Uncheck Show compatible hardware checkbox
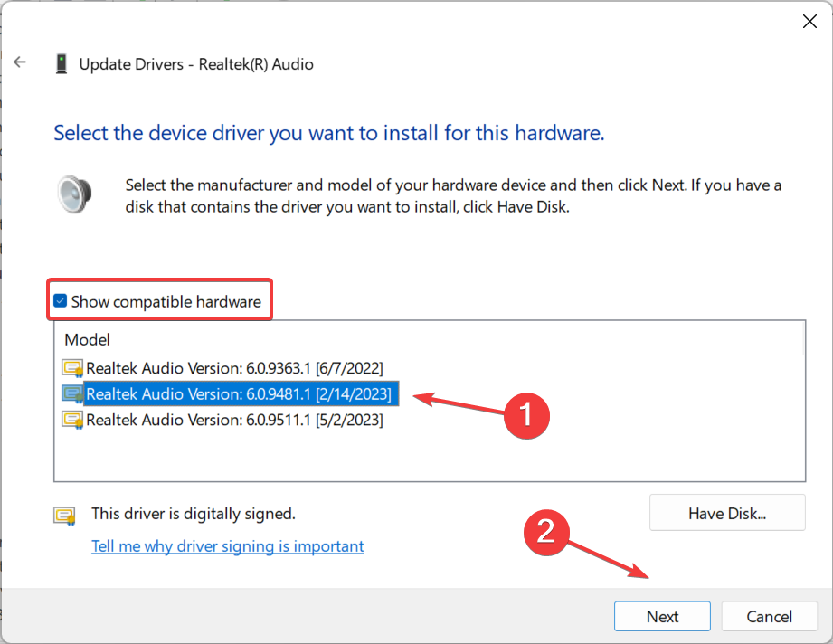 coord(60,301)
